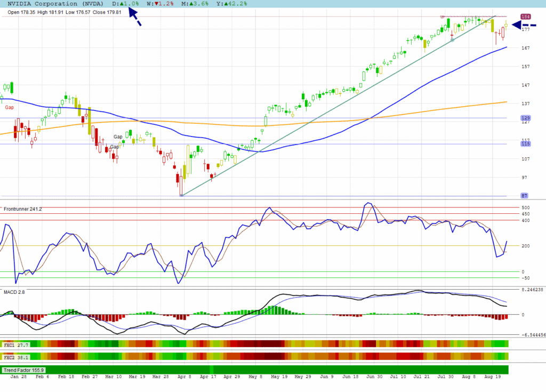The height and width of the screenshot is (392, 546).
Task: Click the Feb 18 date label
Action: point(66,377)
